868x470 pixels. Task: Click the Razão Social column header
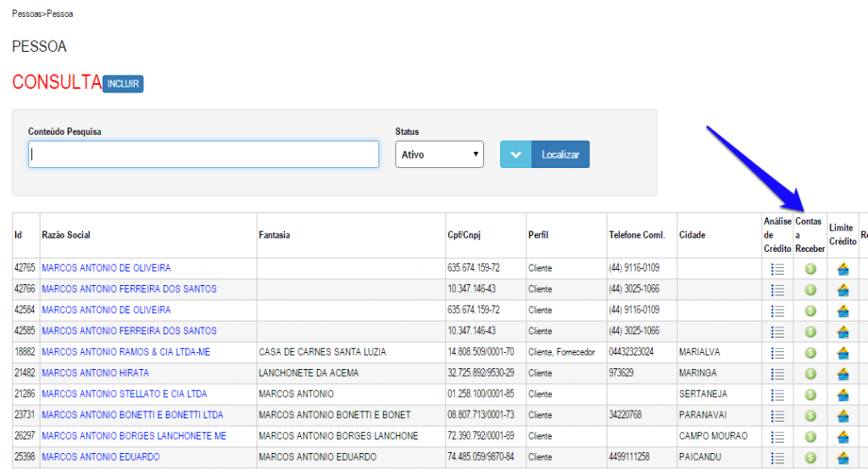[66, 235]
